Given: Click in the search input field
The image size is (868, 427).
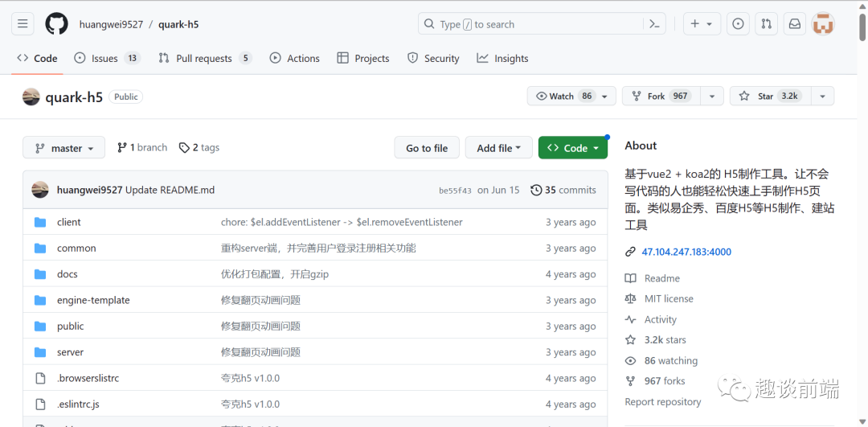Looking at the screenshot, I should coord(530,24).
